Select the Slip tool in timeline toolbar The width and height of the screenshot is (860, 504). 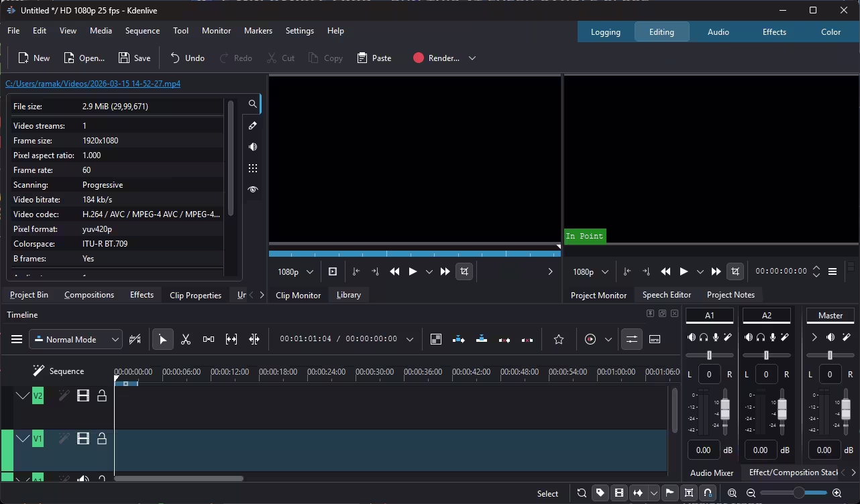coord(231,339)
